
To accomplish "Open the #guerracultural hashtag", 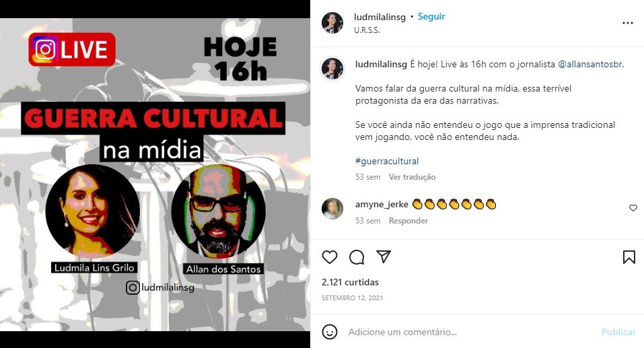I will pos(387,161).
